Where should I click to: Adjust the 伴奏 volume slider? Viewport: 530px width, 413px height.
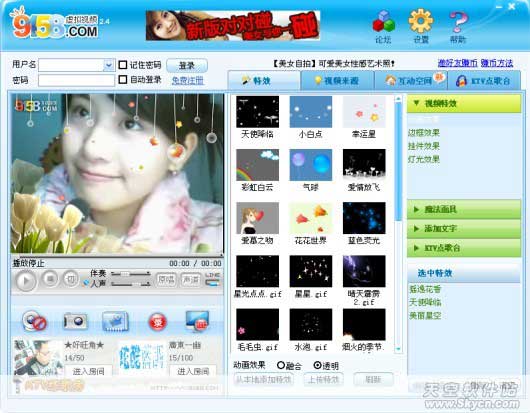tap(131, 273)
